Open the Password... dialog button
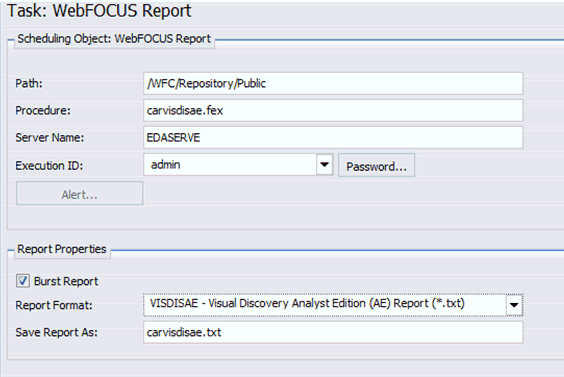 [x=376, y=165]
